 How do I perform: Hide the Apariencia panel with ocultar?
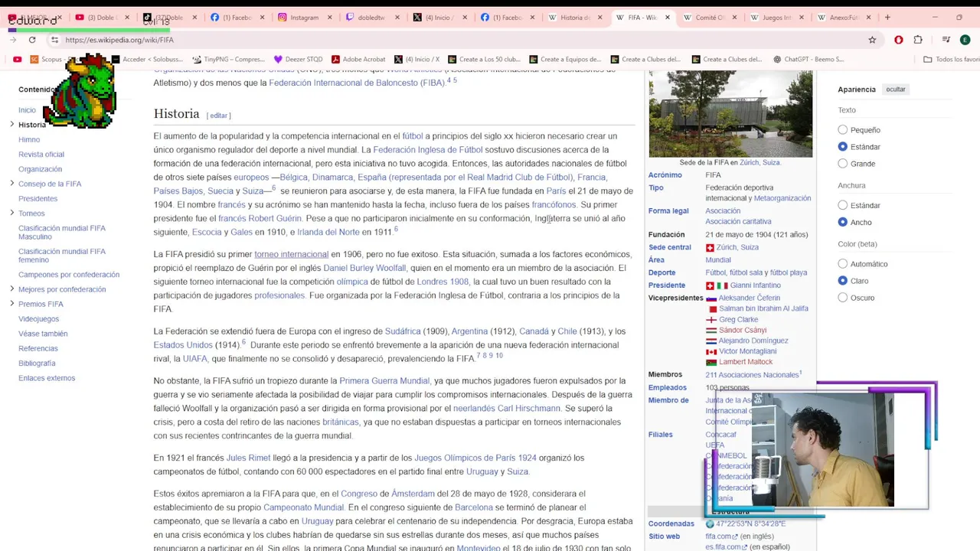click(895, 90)
